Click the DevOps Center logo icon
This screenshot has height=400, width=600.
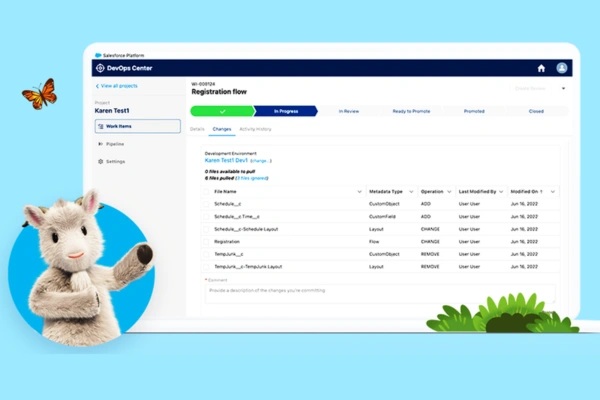[100, 68]
